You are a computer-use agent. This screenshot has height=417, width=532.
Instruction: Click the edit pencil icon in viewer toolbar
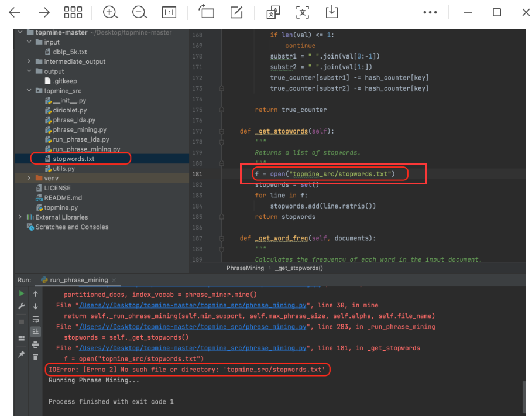point(236,12)
